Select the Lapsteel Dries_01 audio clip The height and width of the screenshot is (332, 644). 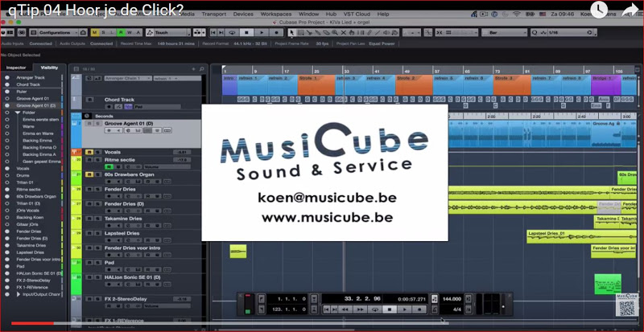coord(581,237)
